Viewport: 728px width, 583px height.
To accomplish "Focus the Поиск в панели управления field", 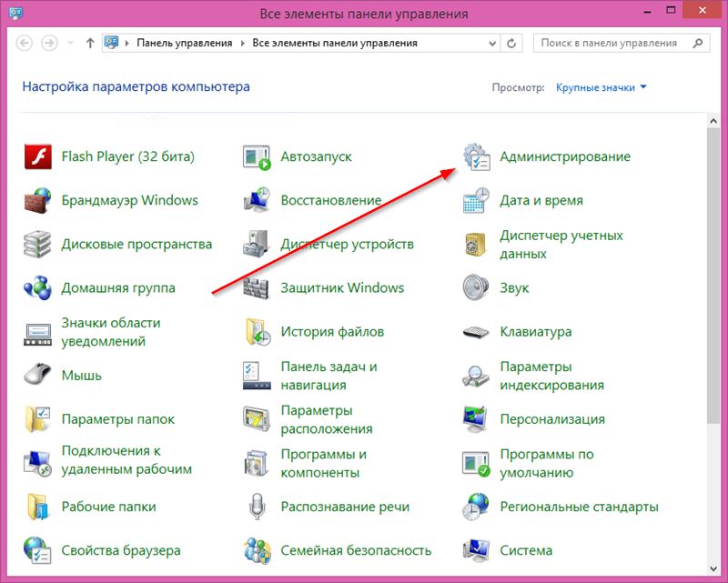I will point(622,43).
